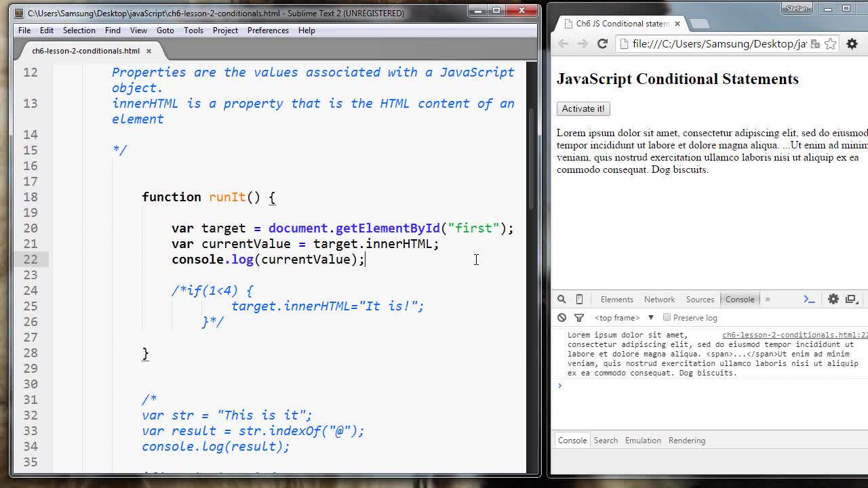Click the DevTools inspect element magnifier icon
This screenshot has height=488, width=868.
(561, 299)
